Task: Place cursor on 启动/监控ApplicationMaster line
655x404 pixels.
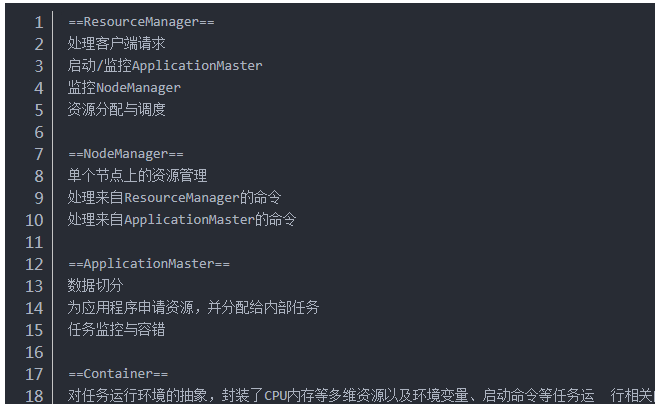Action: [165, 66]
